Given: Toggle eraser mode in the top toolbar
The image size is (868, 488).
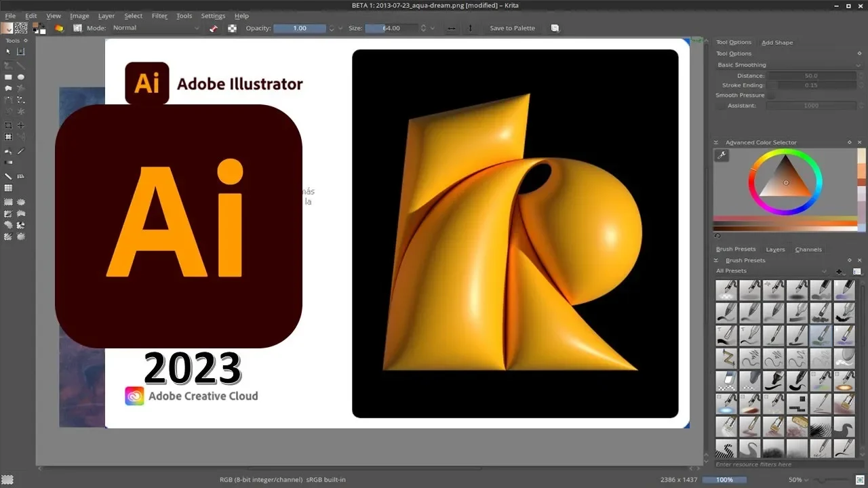Looking at the screenshot, I should (214, 28).
